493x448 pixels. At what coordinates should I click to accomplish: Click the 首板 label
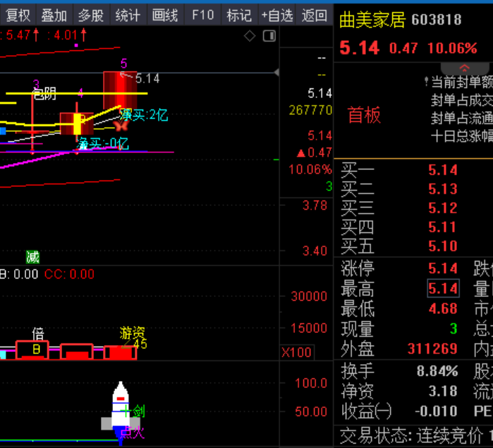pos(364,115)
